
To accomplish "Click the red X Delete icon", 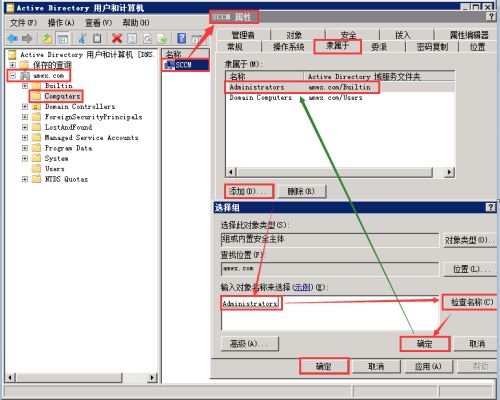I will tap(117, 39).
